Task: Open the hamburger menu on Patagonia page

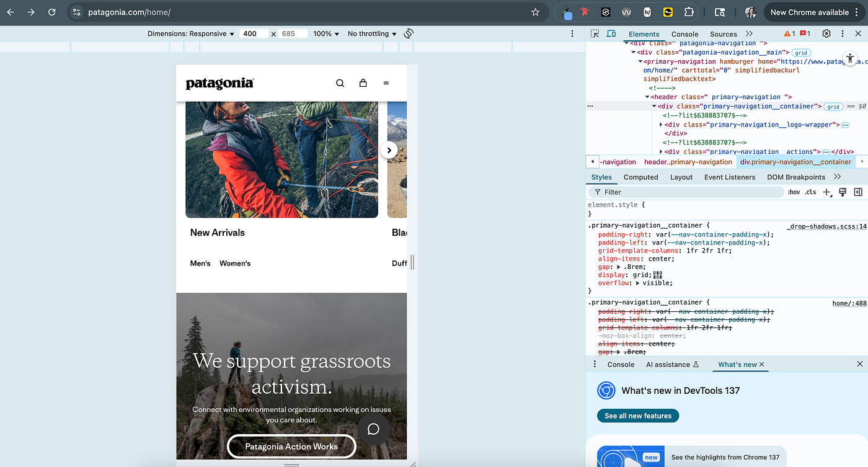Action: coord(386,83)
